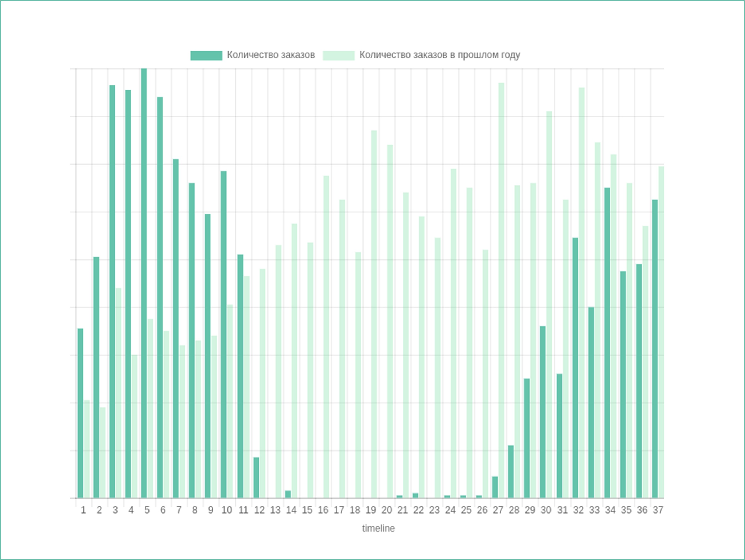This screenshot has height=560, width=745.
Task: Click the light bar at timeline 30
Action: tap(549, 304)
